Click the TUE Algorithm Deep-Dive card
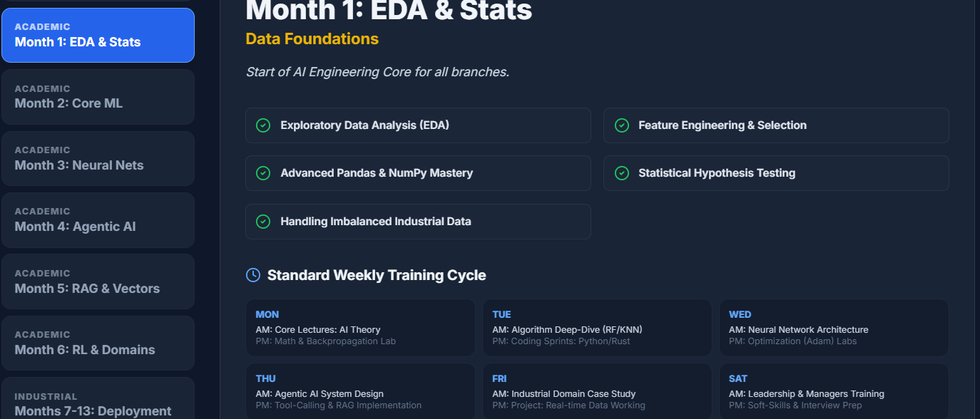Viewport: 980px width, 419px height. tap(597, 328)
